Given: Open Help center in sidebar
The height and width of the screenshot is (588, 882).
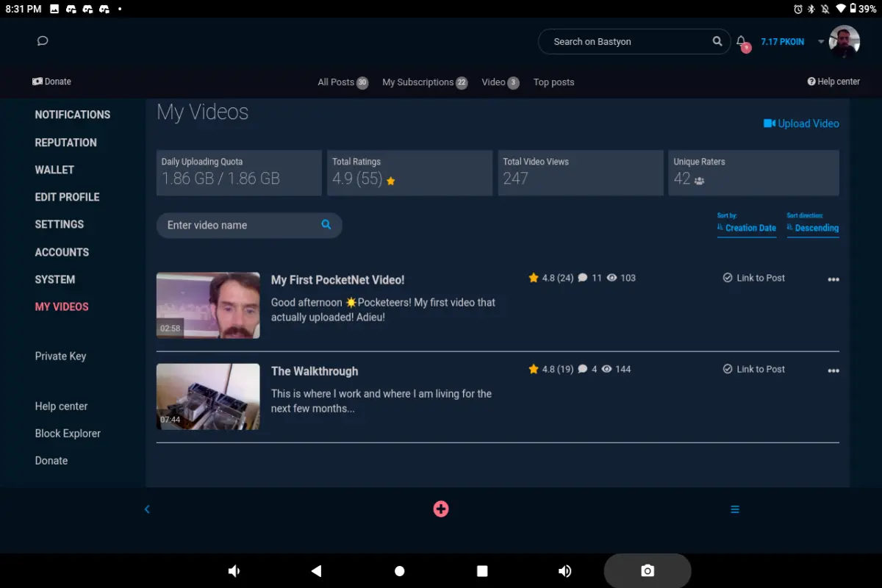Looking at the screenshot, I should [x=61, y=406].
